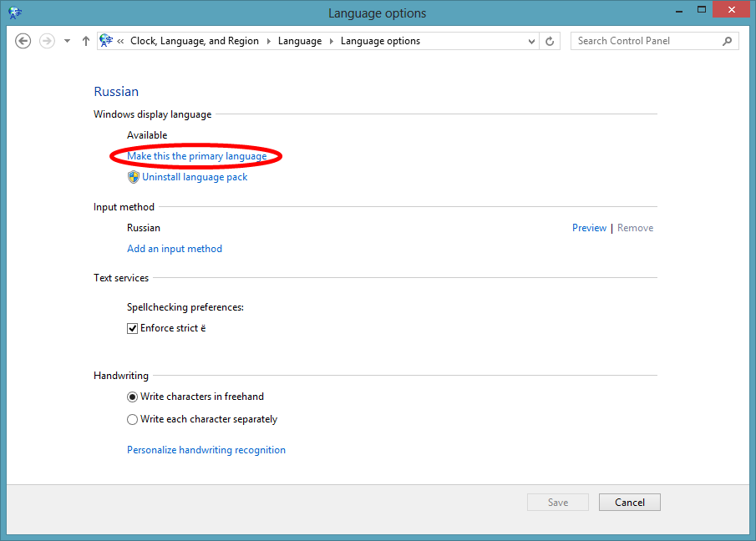The image size is (756, 541).
Task: Refresh the Control Panel address bar
Action: coord(550,41)
